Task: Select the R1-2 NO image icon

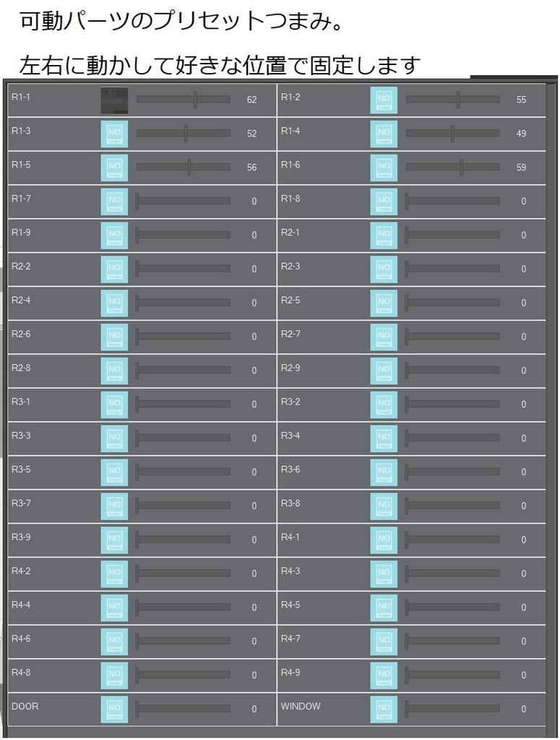Action: click(384, 100)
